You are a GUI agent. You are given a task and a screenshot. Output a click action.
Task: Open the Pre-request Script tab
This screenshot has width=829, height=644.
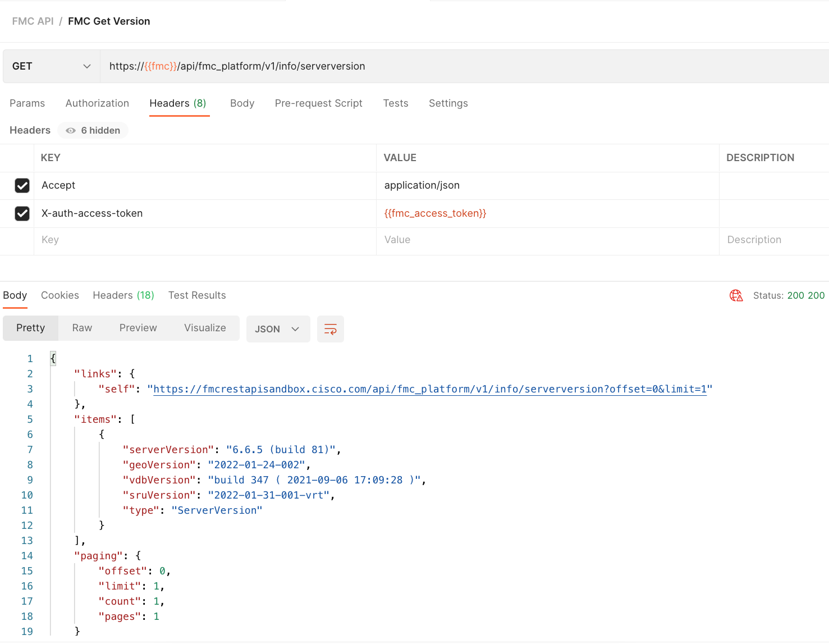point(318,103)
